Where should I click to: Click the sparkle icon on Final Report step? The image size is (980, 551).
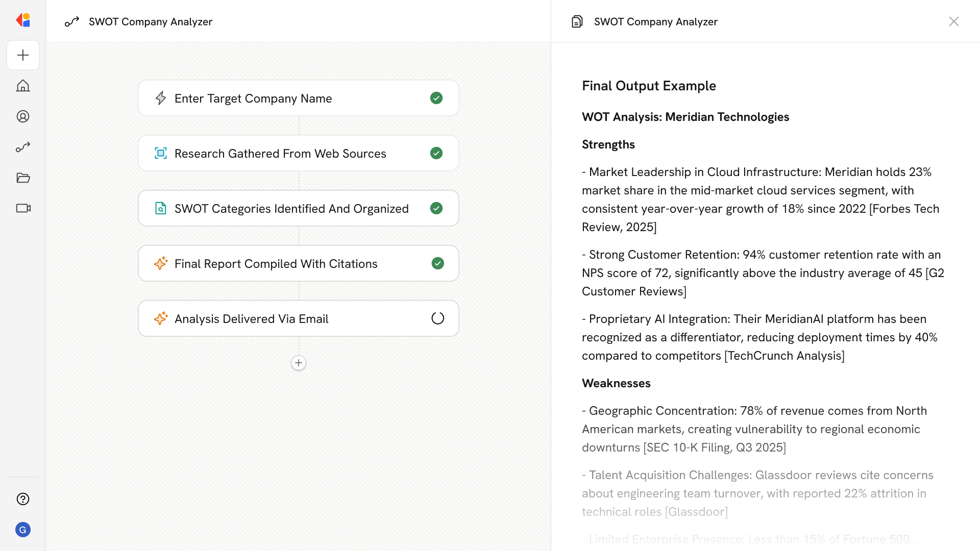point(161,263)
